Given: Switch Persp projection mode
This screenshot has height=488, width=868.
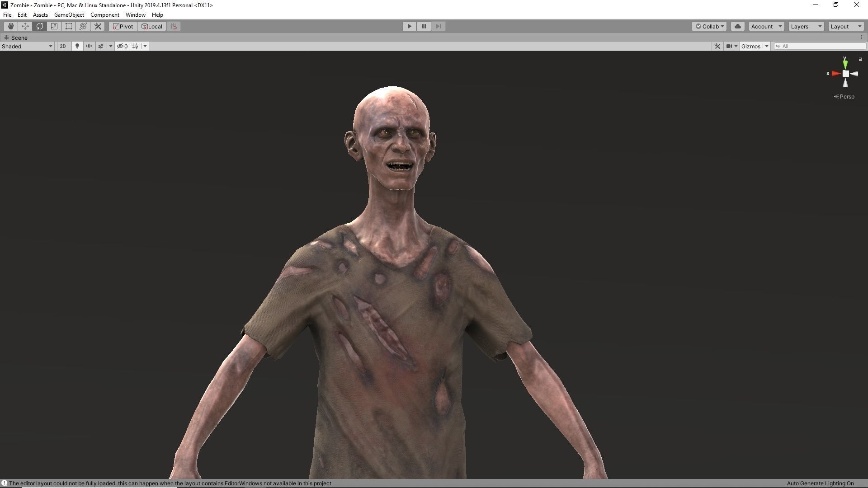Looking at the screenshot, I should [844, 97].
